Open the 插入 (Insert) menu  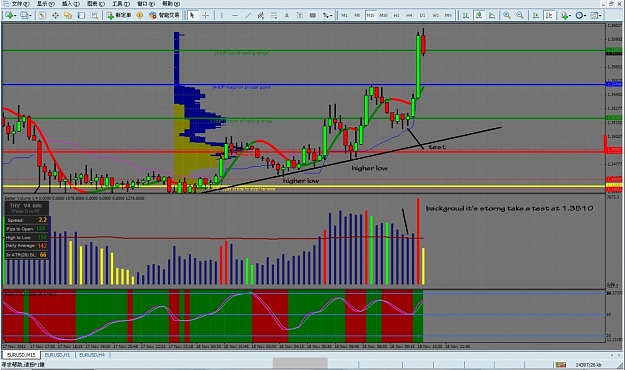point(70,4)
